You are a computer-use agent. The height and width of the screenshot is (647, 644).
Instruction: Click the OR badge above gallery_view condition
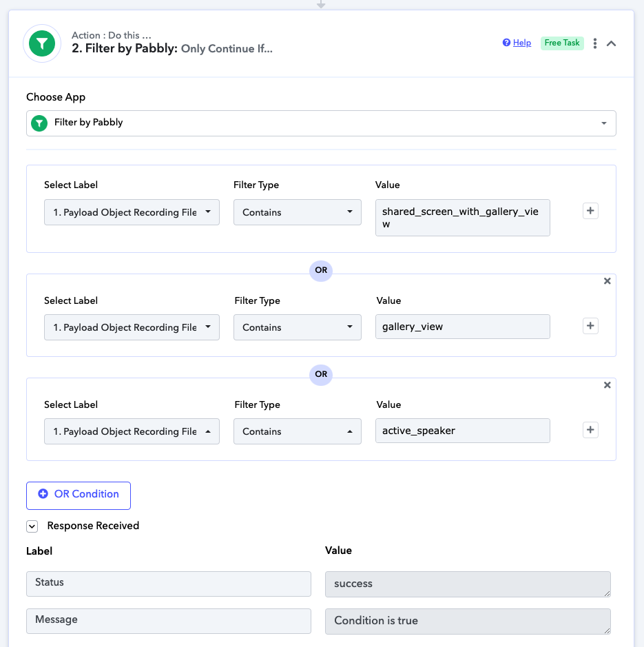[x=321, y=270]
